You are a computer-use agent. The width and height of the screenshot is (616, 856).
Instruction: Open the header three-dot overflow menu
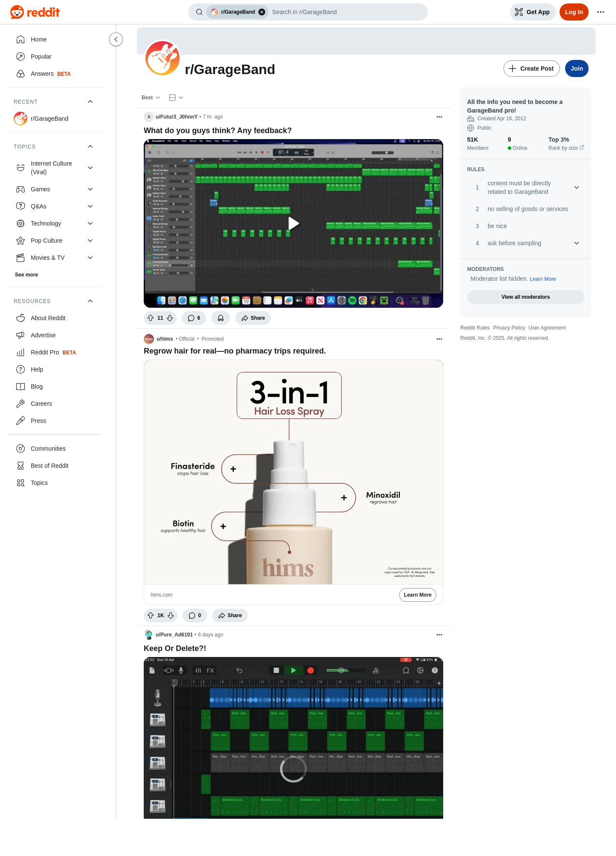click(x=601, y=12)
